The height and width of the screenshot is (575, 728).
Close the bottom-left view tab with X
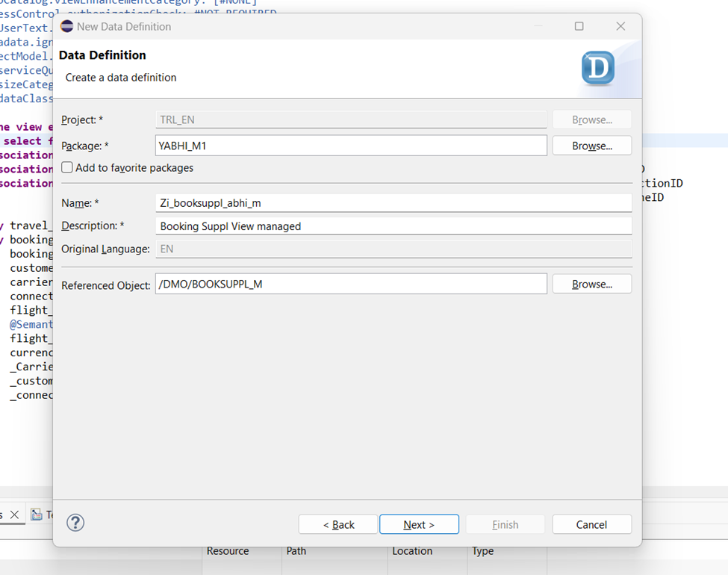click(x=14, y=515)
